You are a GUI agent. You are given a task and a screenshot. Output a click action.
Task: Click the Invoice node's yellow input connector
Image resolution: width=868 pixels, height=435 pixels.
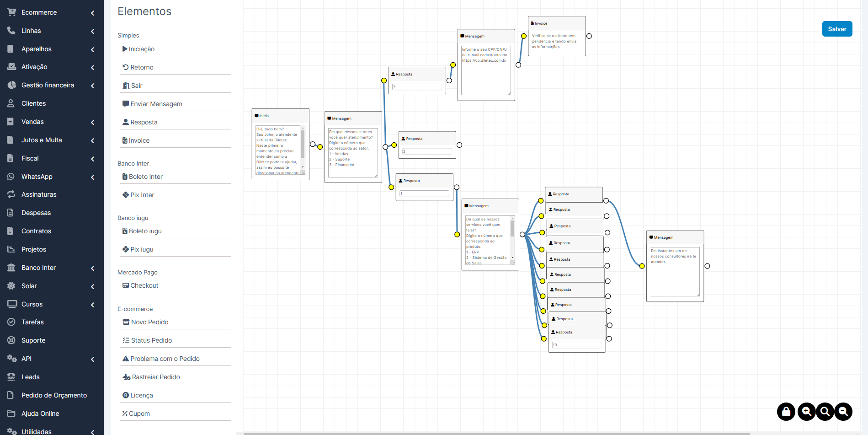pos(524,36)
